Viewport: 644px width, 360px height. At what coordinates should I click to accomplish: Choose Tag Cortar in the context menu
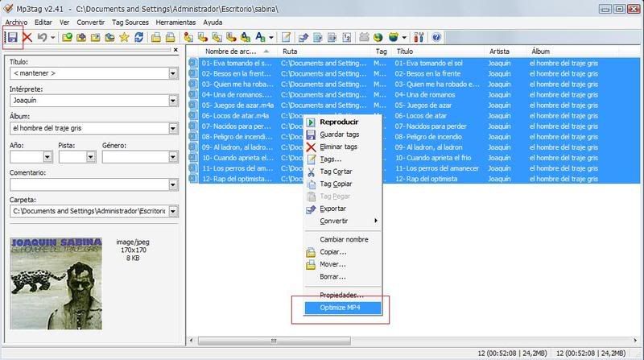point(343,172)
